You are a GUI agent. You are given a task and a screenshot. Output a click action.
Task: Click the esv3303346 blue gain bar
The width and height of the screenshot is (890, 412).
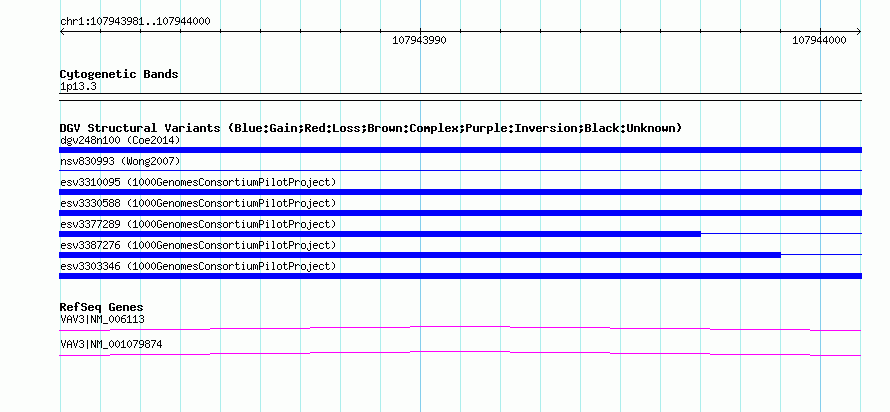click(460, 276)
